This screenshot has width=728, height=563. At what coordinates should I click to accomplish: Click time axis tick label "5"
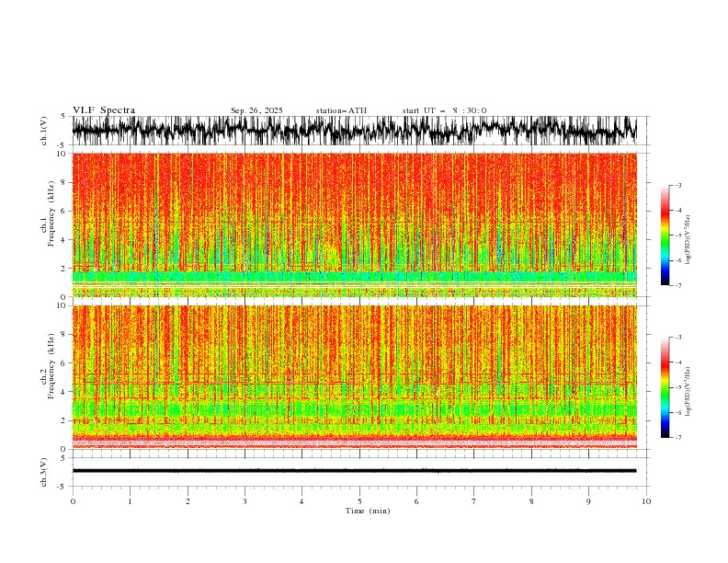point(359,501)
